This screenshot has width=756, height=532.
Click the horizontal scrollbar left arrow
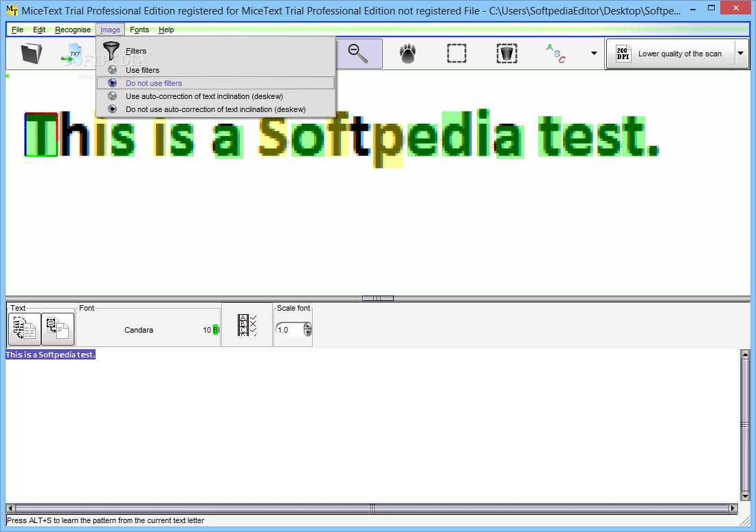click(10, 508)
